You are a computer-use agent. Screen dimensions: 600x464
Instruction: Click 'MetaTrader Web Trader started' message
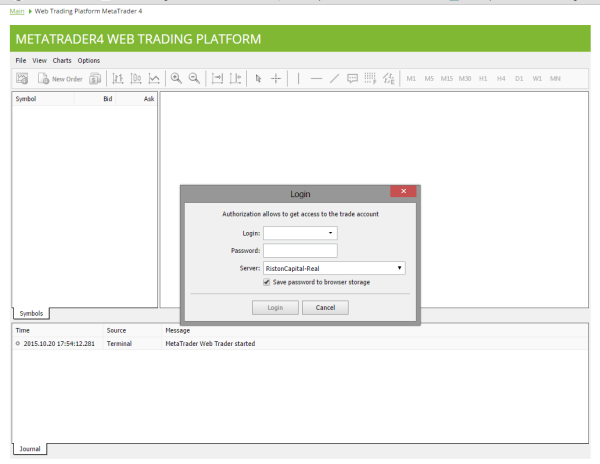210,344
